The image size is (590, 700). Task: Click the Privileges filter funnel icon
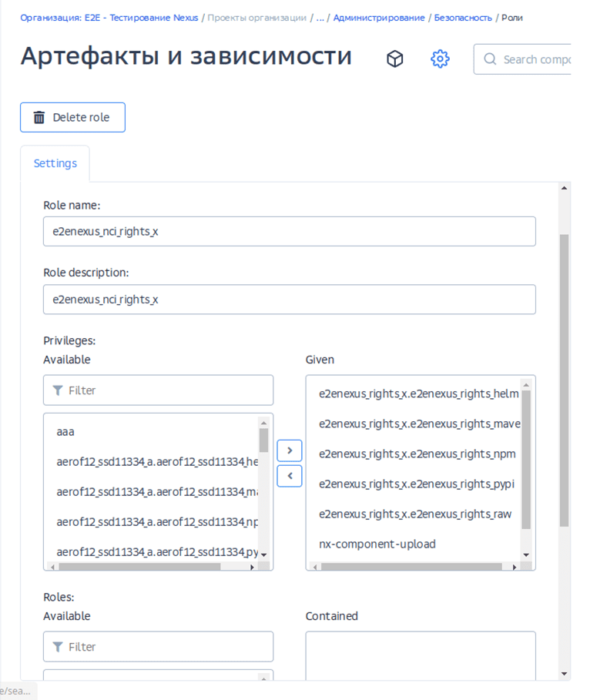pyautogui.click(x=58, y=390)
